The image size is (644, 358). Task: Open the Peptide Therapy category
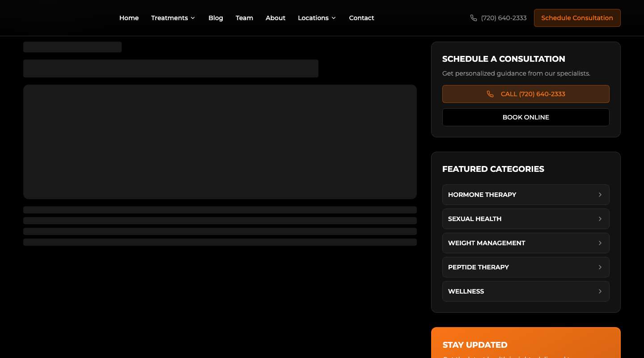pyautogui.click(x=525, y=267)
